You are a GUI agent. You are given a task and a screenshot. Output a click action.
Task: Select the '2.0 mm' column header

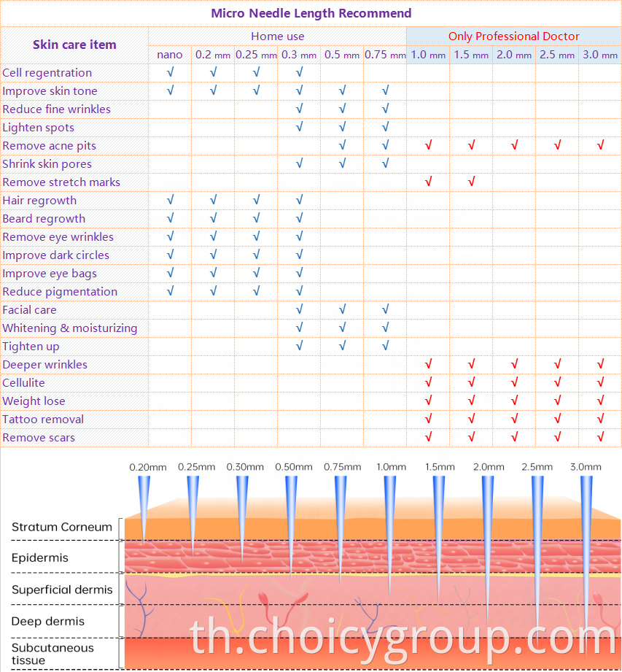coord(514,55)
